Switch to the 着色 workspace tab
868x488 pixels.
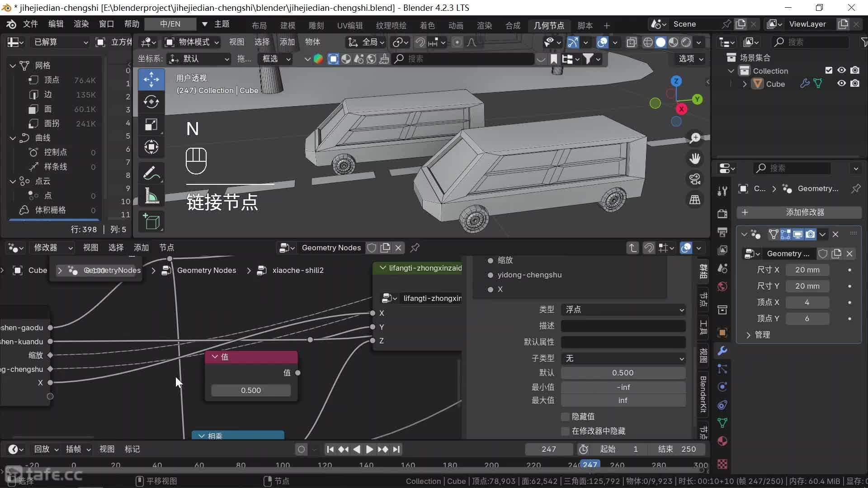(x=427, y=25)
